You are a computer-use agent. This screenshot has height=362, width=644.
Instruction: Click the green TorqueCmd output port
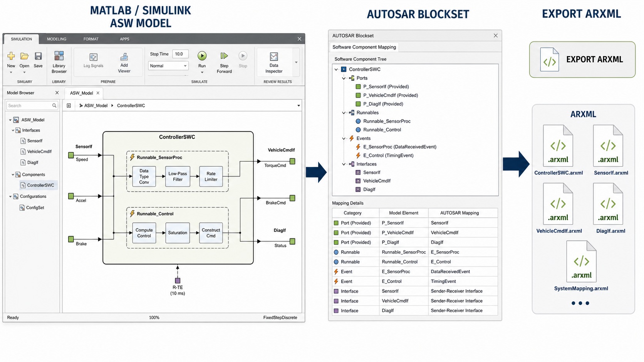click(x=292, y=161)
